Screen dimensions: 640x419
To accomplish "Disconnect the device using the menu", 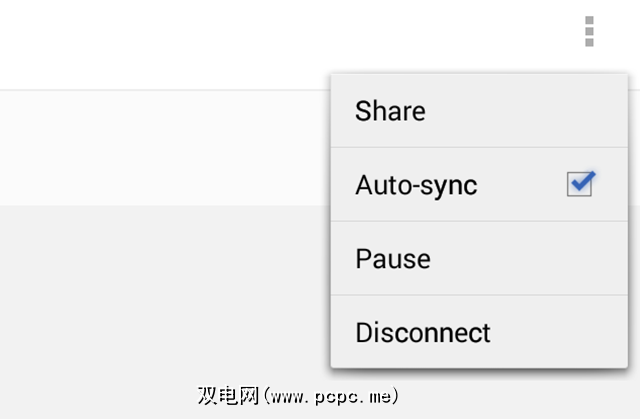I will (423, 332).
